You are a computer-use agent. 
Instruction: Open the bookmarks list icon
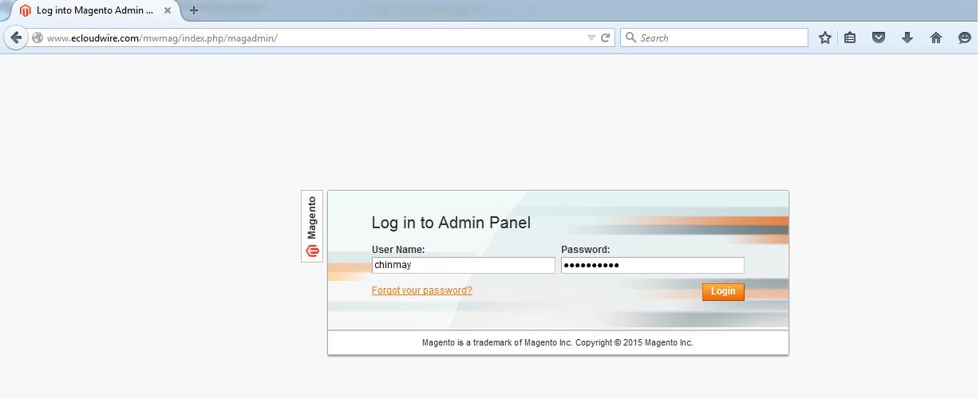pyautogui.click(x=851, y=38)
